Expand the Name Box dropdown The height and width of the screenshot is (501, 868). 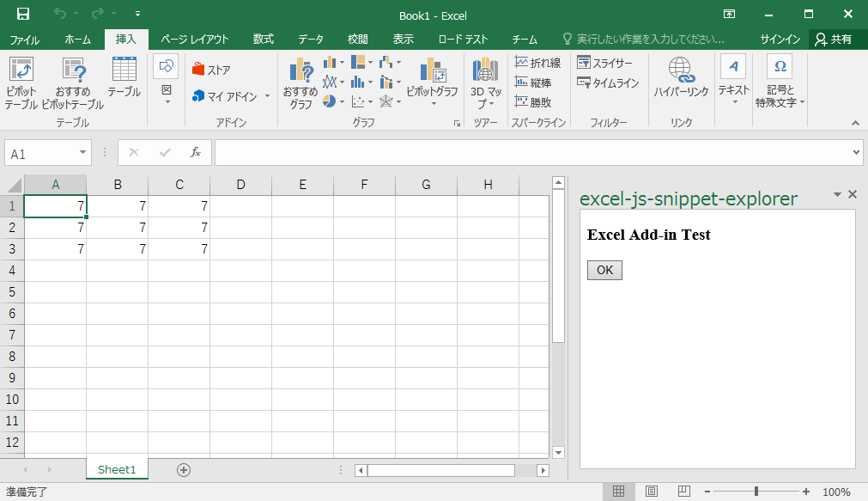[83, 153]
